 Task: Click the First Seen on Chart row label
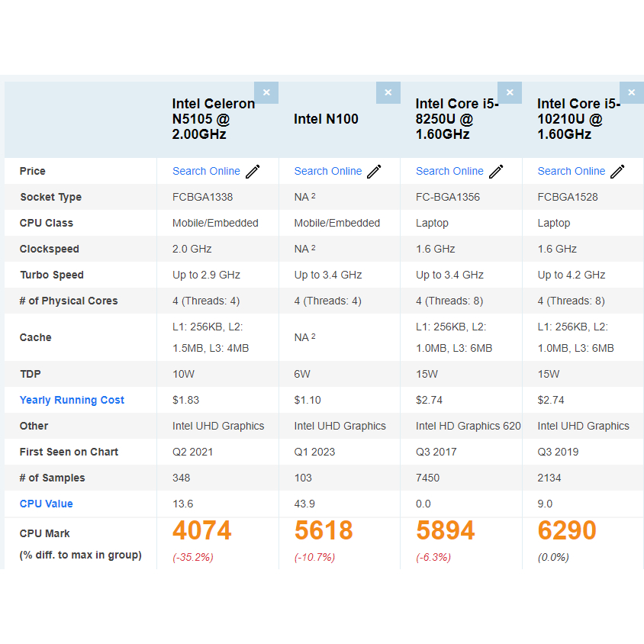69,452
